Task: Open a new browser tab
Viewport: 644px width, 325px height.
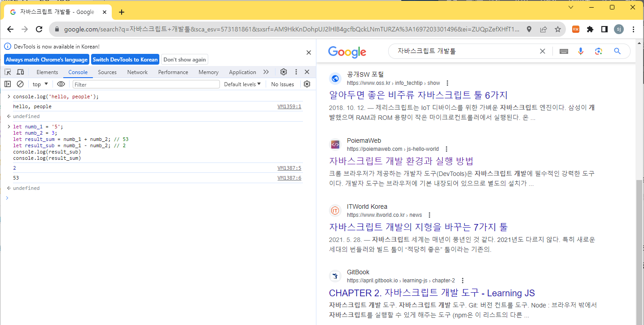Action: [x=122, y=12]
